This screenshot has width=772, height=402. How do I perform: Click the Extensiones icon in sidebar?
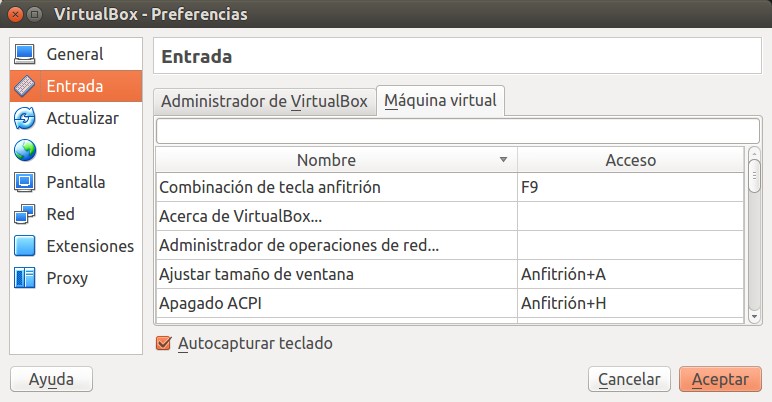click(25, 246)
